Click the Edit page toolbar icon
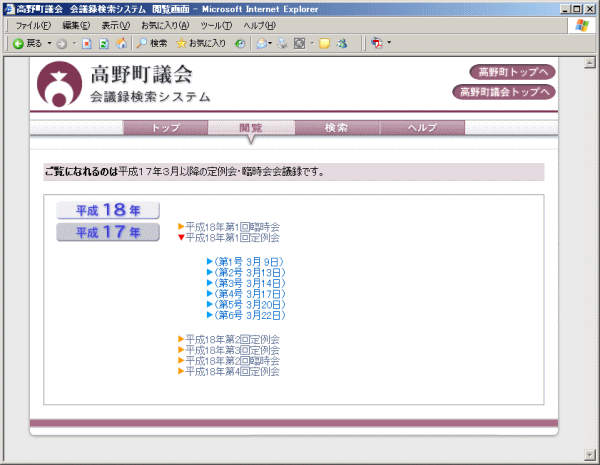 point(299,44)
